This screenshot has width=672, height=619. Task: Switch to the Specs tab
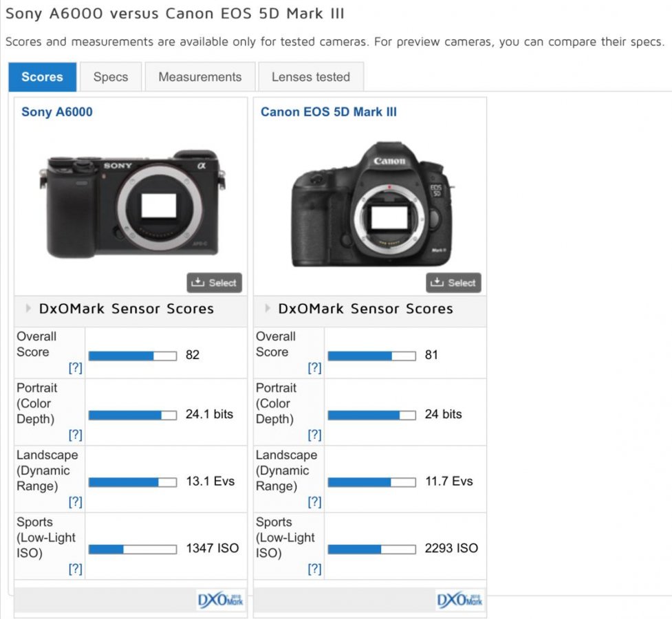coord(110,76)
